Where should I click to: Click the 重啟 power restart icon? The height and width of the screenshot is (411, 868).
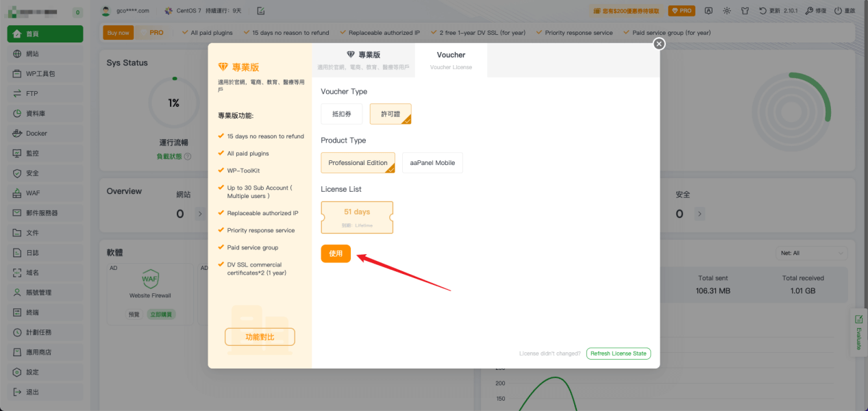click(x=838, y=11)
